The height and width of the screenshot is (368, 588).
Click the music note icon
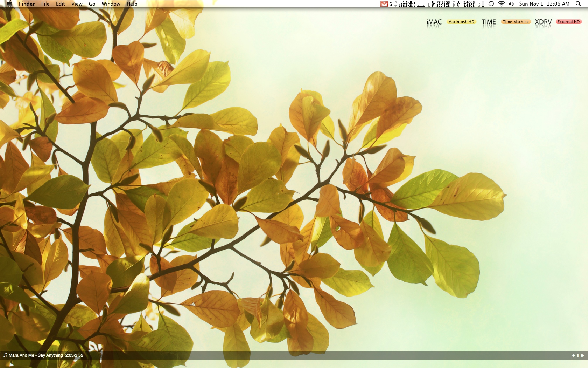click(5, 355)
